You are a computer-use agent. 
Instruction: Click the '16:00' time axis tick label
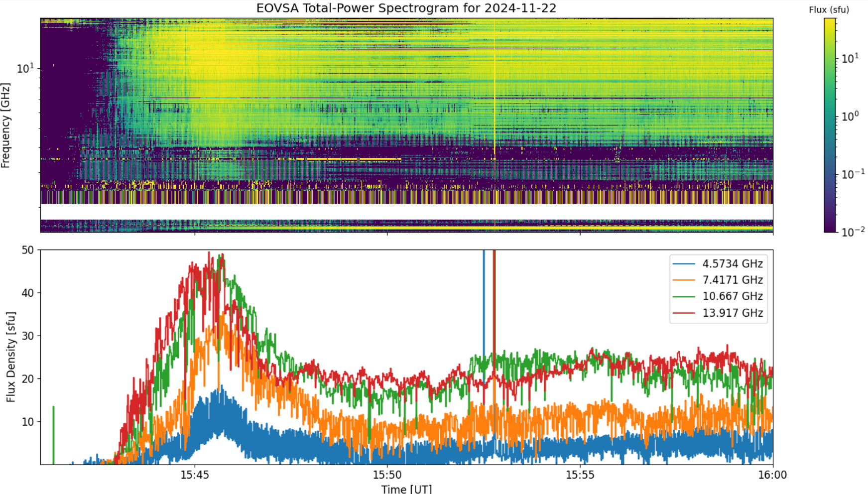click(772, 475)
